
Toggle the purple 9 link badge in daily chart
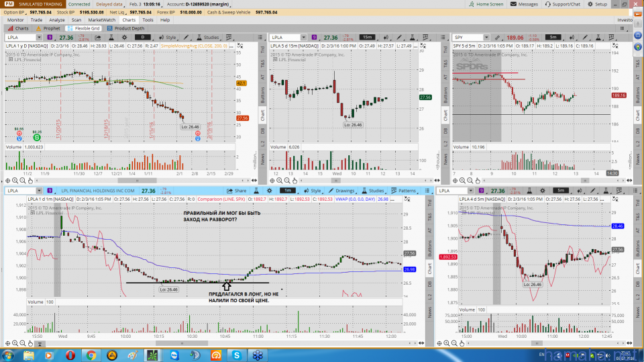(x=50, y=38)
